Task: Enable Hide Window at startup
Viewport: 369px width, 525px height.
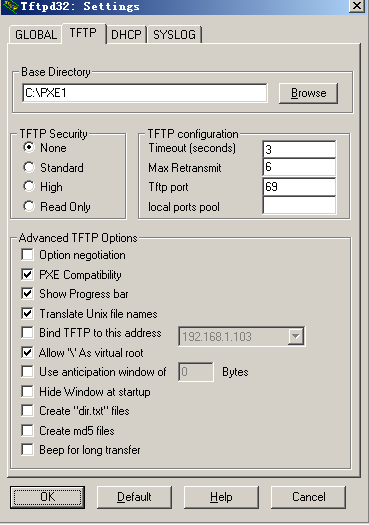Action: [27, 391]
